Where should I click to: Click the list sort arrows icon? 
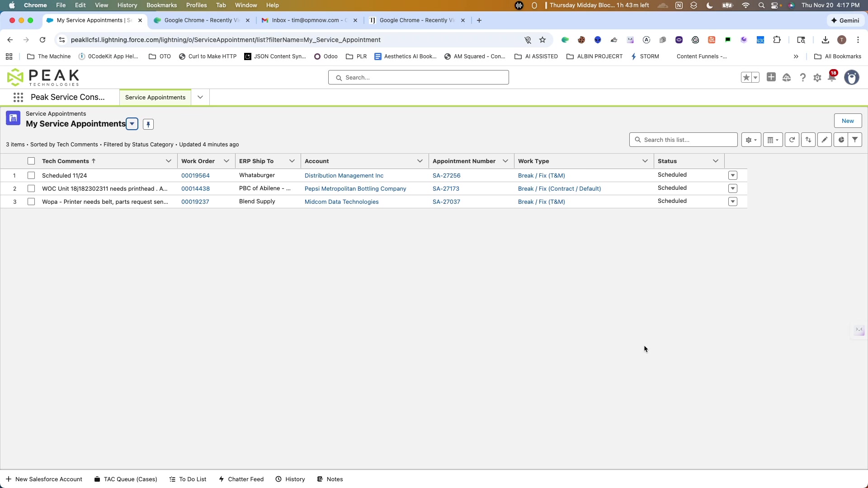pos(808,140)
